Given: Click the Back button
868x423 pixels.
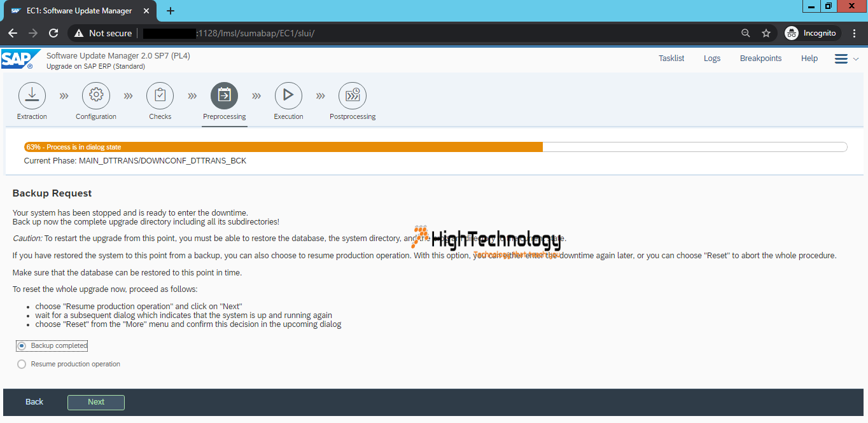Looking at the screenshot, I should [x=34, y=402].
